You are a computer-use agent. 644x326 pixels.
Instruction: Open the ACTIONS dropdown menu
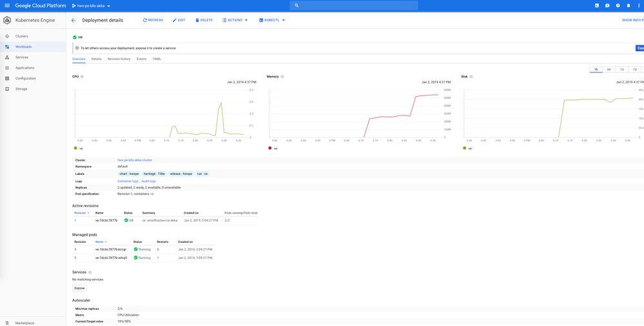tap(235, 21)
